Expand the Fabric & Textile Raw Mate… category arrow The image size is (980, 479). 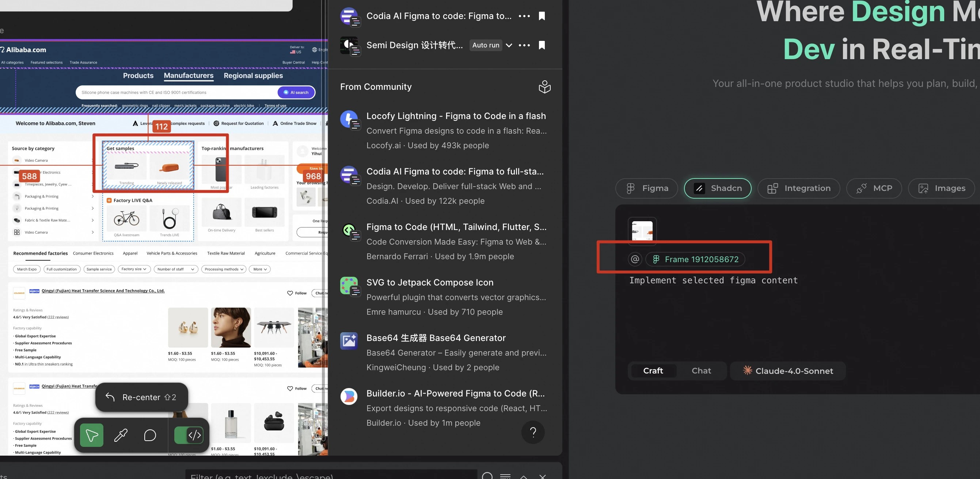(93, 220)
